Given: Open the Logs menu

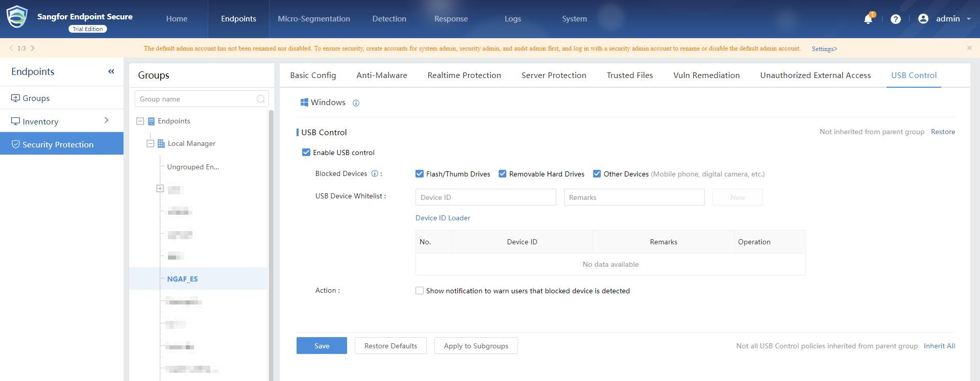Looking at the screenshot, I should 513,19.
